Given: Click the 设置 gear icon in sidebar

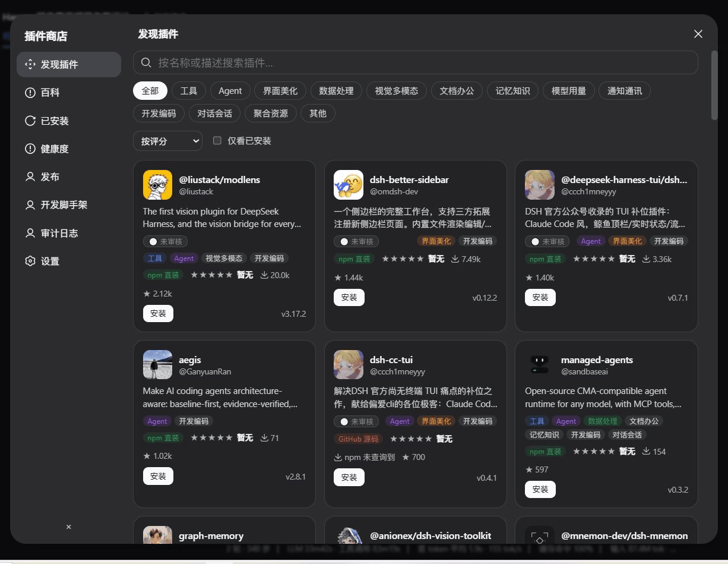Looking at the screenshot, I should (x=30, y=261).
